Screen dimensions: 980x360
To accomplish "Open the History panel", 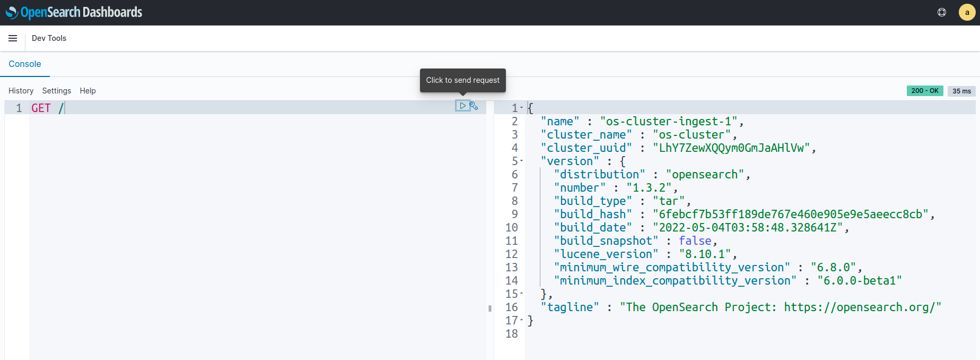I will (21, 91).
